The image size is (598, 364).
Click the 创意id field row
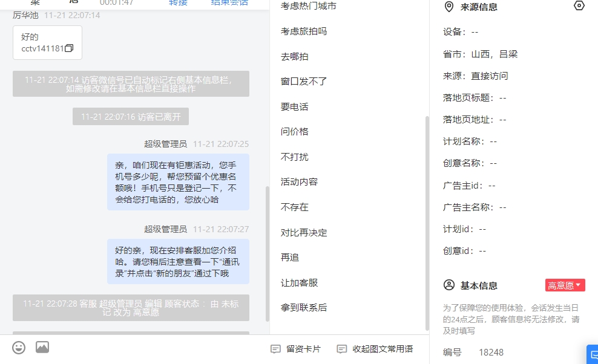point(464,251)
